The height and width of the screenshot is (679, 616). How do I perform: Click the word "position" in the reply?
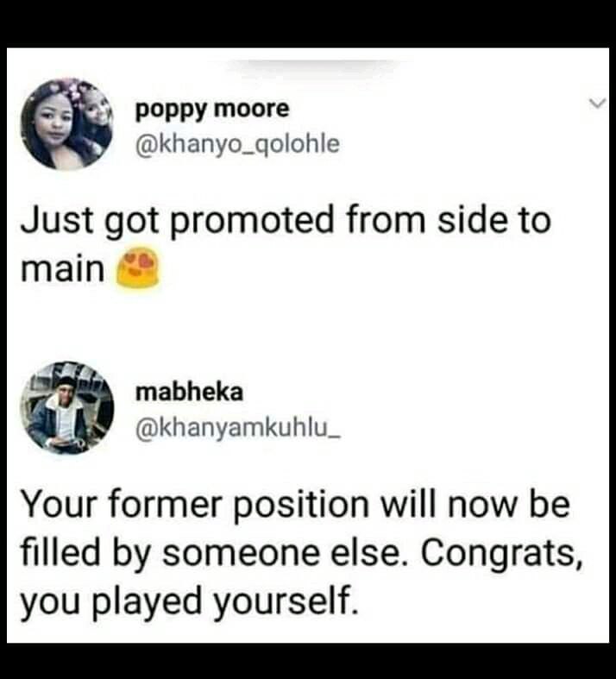tap(301, 506)
